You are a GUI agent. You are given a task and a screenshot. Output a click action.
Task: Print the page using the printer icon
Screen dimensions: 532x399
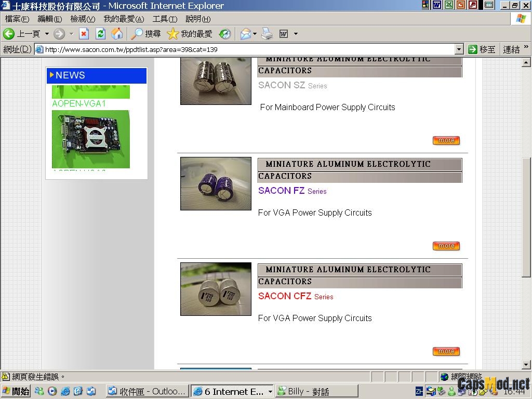click(267, 34)
